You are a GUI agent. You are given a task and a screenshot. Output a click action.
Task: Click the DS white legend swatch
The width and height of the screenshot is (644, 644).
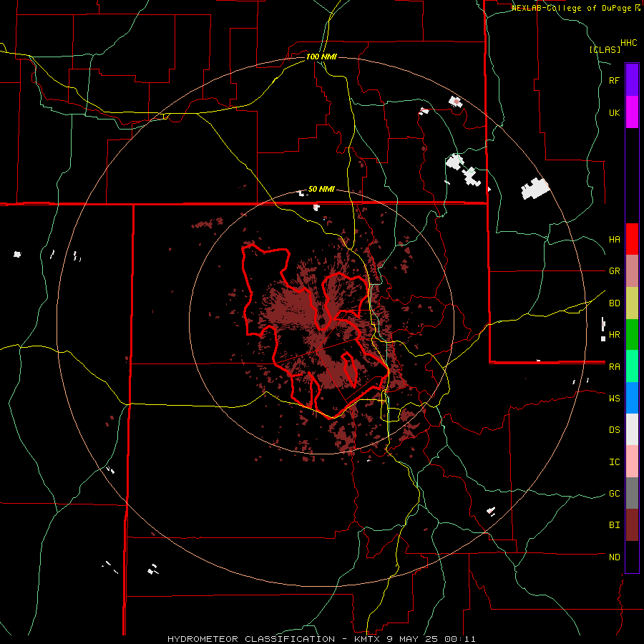[x=632, y=429]
